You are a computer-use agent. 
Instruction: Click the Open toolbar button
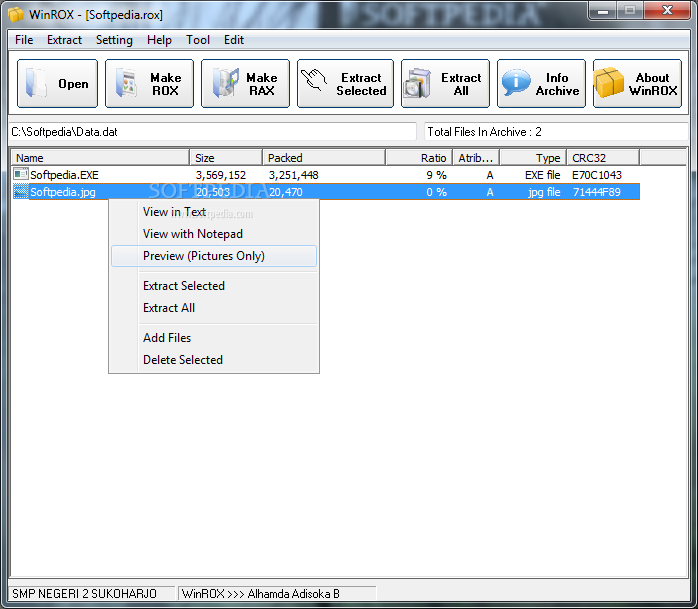coord(57,84)
